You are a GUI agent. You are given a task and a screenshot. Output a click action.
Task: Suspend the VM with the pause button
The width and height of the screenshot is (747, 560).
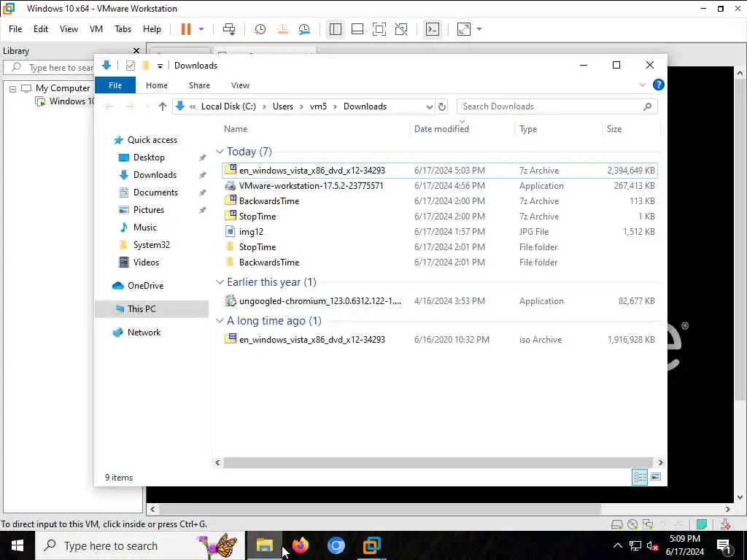(x=186, y=29)
